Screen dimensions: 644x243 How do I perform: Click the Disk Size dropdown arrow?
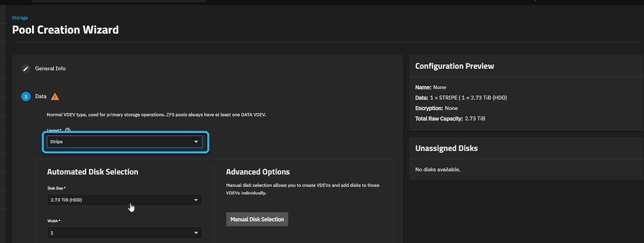(x=196, y=200)
